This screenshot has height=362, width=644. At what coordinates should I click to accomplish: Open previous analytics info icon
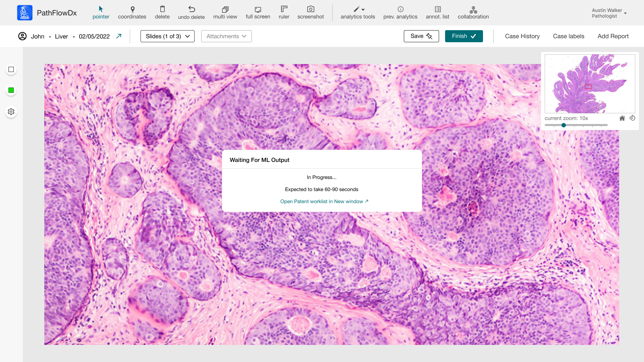click(400, 12)
